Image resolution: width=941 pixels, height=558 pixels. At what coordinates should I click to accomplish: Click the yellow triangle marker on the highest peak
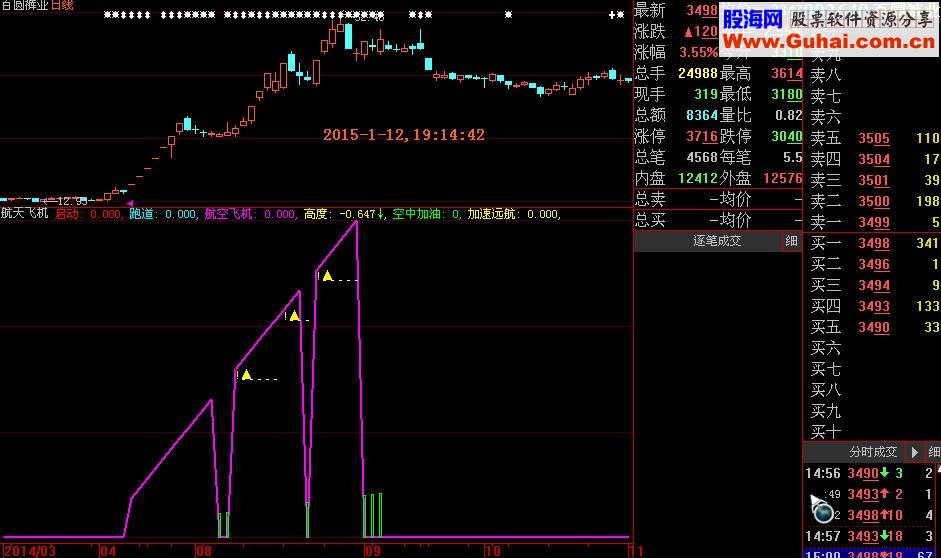click(x=327, y=276)
